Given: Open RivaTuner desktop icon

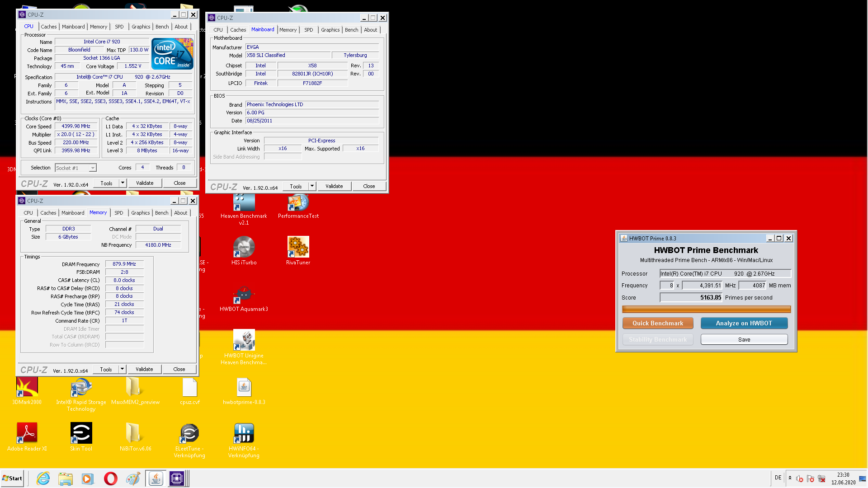Looking at the screenshot, I should pyautogui.click(x=298, y=251).
